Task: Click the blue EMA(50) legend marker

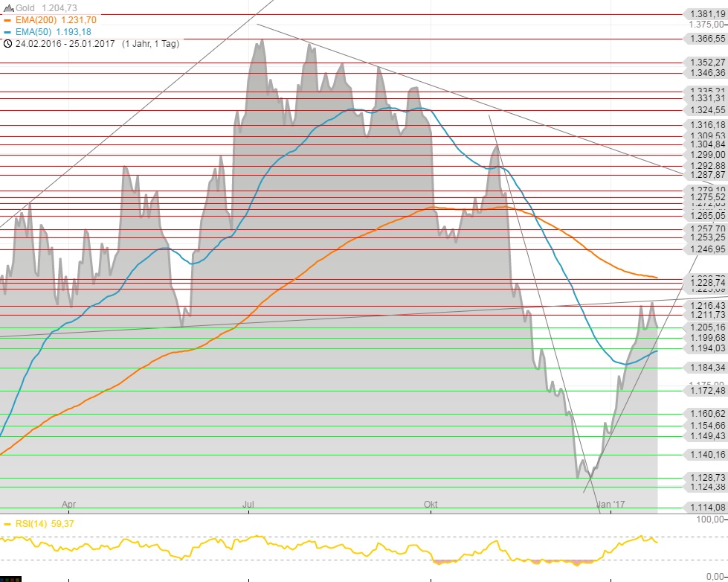Action: coord(7,32)
